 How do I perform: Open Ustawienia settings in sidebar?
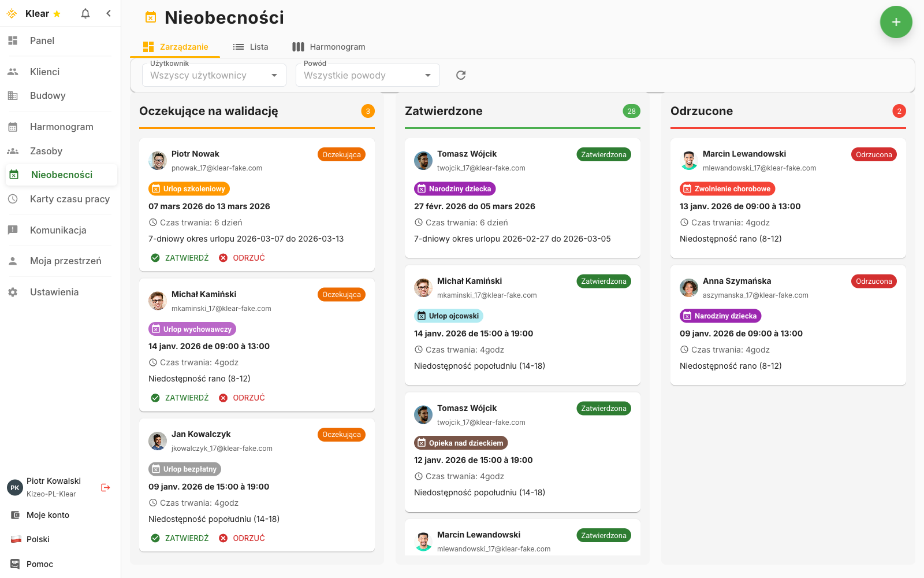(x=54, y=292)
